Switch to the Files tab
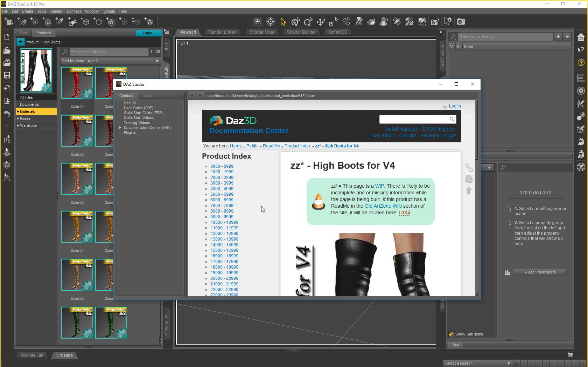588x367 pixels. tap(23, 33)
